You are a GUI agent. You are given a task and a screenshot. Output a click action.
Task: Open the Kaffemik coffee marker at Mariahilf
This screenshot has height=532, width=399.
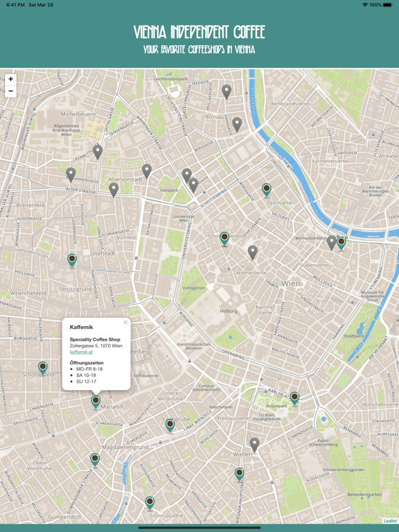96,402
